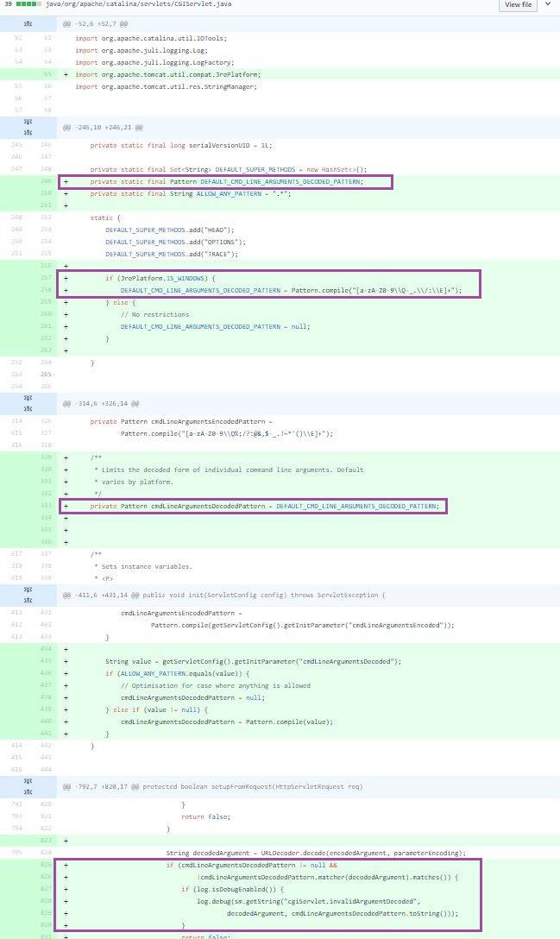Click the import StringManager line
560x939 pixels.
[166, 87]
